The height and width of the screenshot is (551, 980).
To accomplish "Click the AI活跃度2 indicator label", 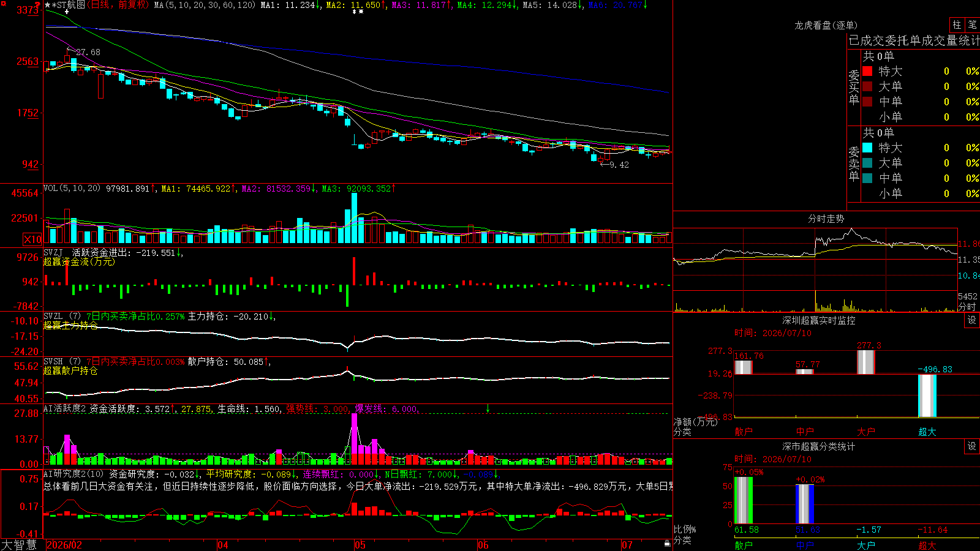I will tap(65, 408).
